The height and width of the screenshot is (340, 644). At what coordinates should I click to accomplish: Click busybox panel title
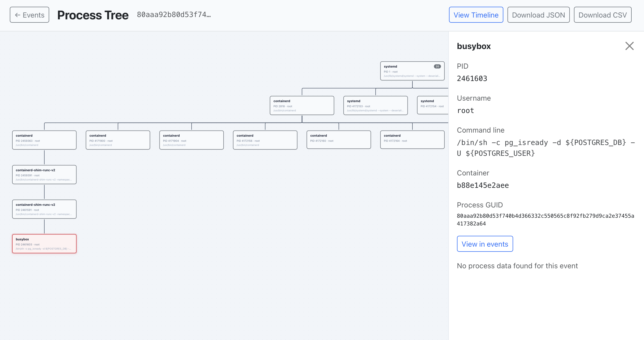(474, 46)
